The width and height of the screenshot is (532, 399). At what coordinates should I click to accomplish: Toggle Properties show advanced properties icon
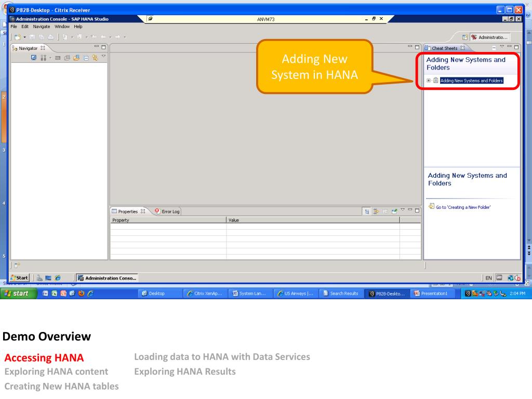coord(376,211)
